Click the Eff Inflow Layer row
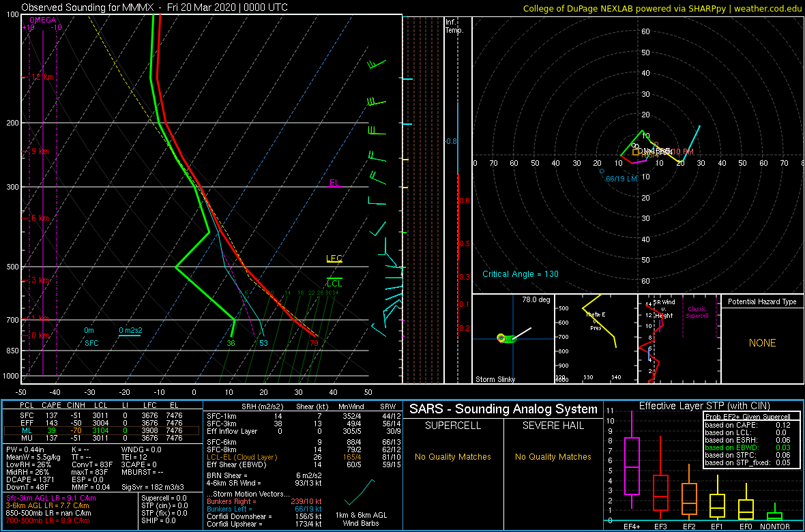The width and height of the screenshot is (805, 532). click(x=302, y=430)
